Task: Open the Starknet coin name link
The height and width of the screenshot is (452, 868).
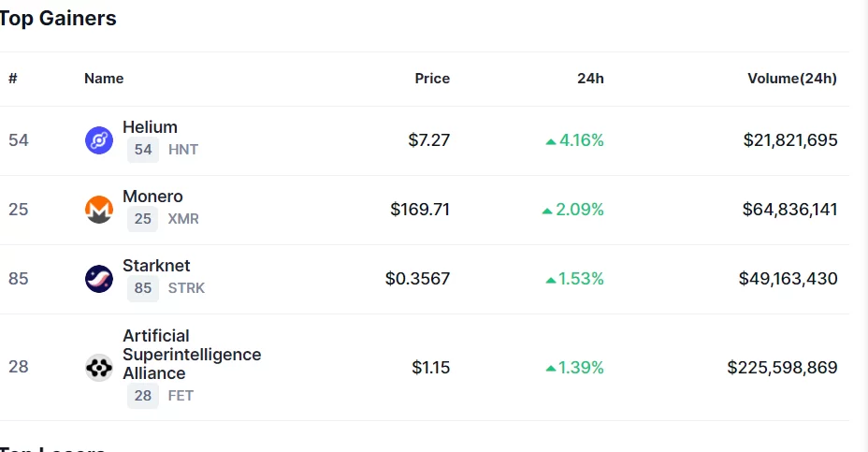Action: (x=156, y=266)
